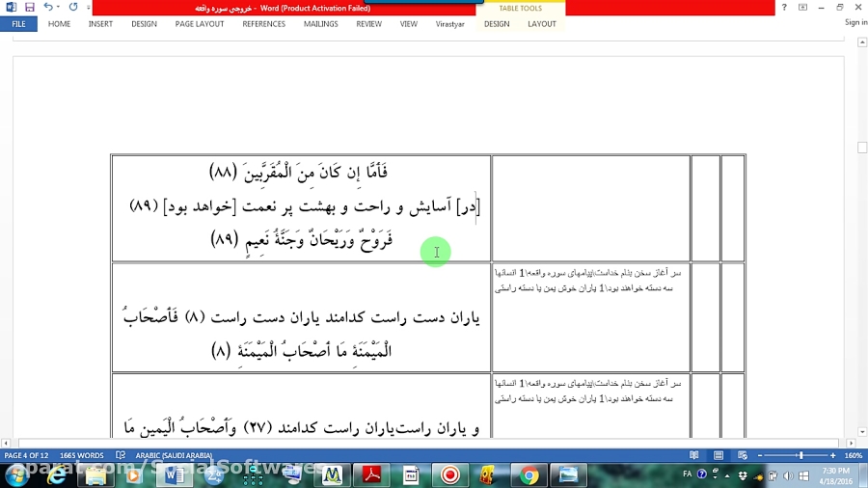
Task: Open File Explorer from the taskbar
Action: click(x=95, y=475)
